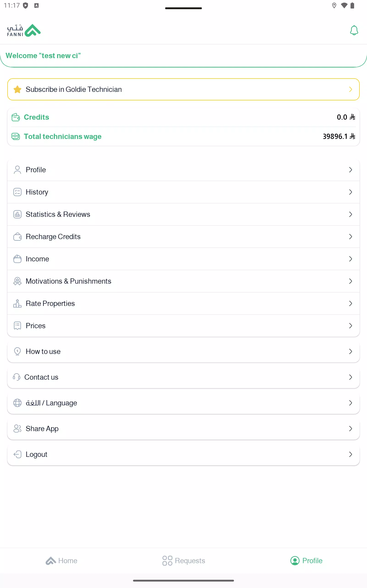367x588 pixels.
Task: Expand the Subscribe in Goldie Technician chevron
Action: coord(350,89)
